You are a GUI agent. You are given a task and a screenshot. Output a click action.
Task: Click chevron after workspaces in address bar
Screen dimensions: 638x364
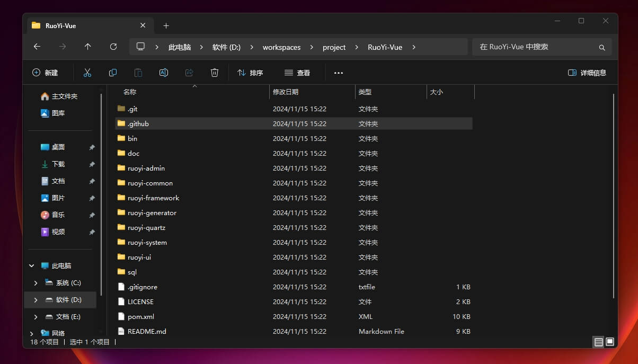point(312,47)
